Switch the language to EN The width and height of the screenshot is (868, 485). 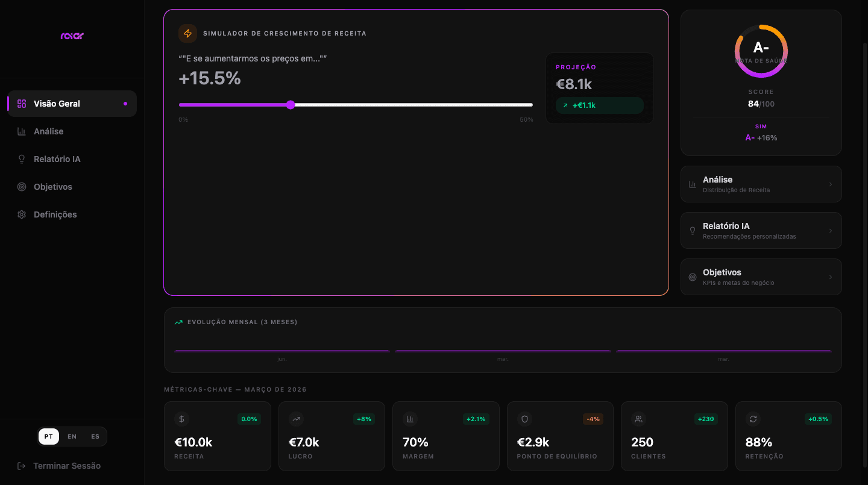click(x=72, y=436)
